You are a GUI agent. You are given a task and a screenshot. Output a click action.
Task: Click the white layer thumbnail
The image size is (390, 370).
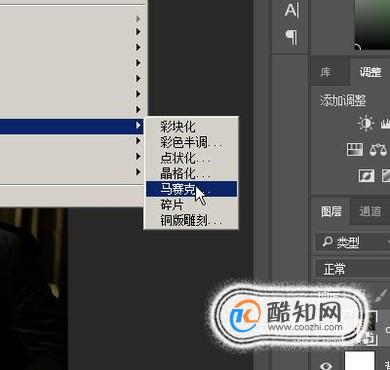[x=359, y=361]
